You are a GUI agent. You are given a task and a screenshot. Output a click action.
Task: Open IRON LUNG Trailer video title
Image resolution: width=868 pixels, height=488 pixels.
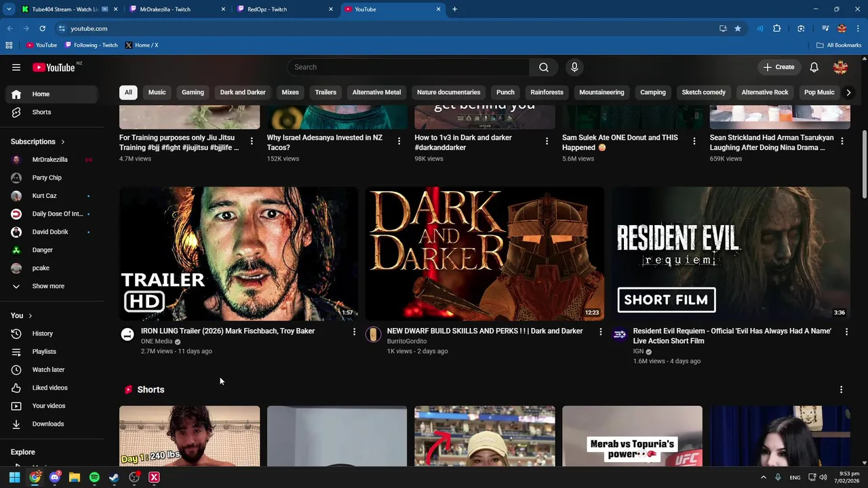click(x=228, y=331)
